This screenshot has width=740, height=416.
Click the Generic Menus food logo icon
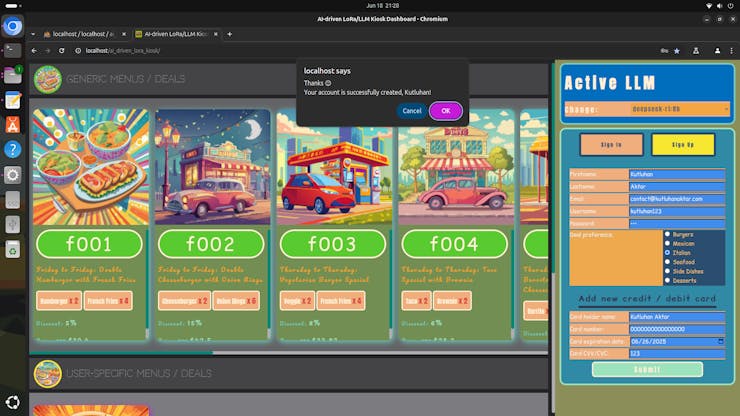click(47, 79)
